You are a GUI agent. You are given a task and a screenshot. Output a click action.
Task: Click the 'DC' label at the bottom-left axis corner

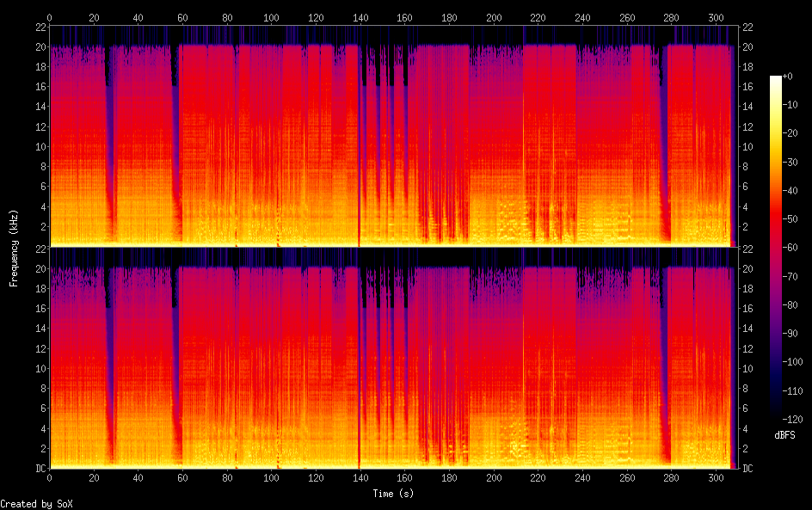coord(39,469)
